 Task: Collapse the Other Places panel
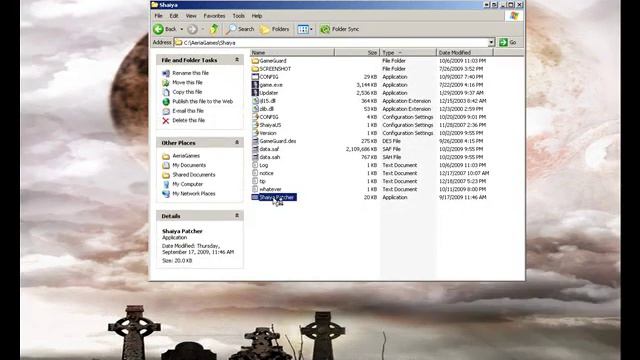click(237, 142)
